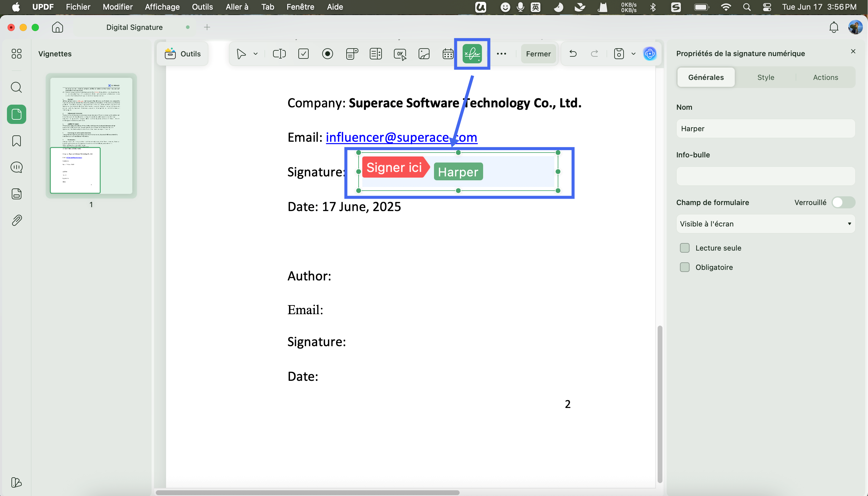Open the attachments paperclip icon

(16, 220)
